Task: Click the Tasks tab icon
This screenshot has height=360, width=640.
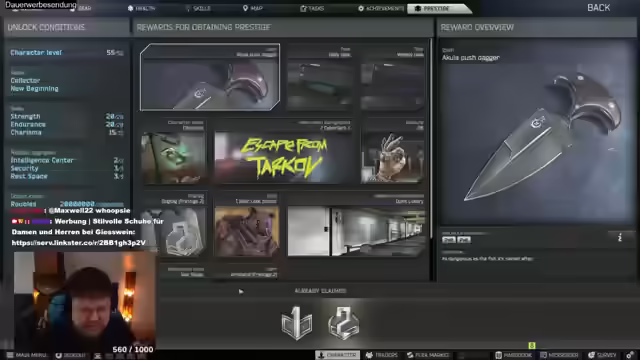Action: pyautogui.click(x=303, y=8)
